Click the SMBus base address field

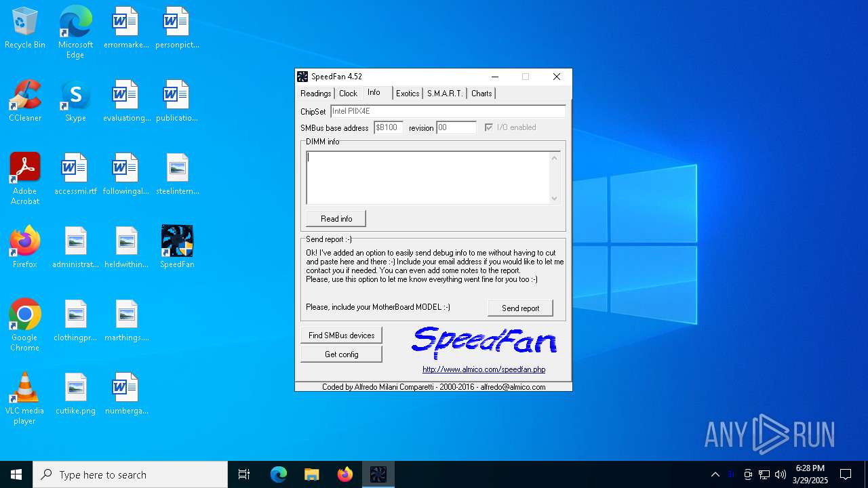coord(389,127)
